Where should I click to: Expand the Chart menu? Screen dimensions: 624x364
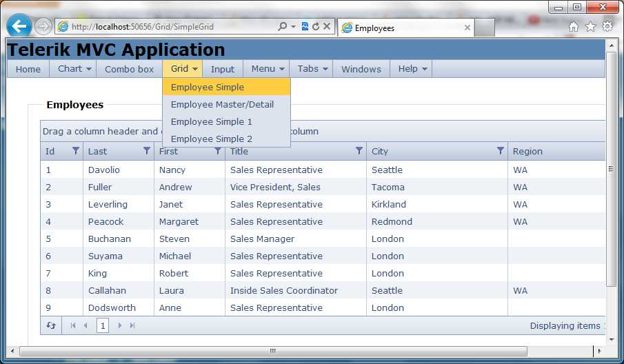[x=74, y=69]
